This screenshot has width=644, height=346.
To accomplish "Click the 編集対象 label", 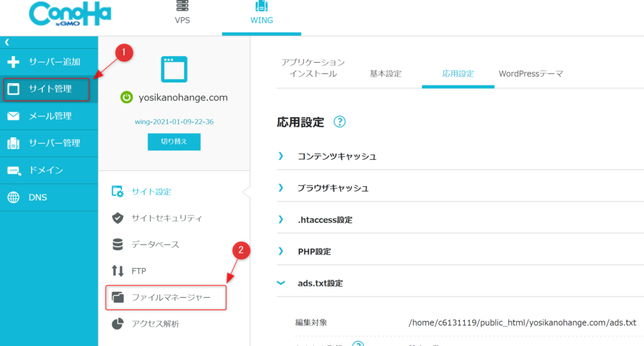I will (x=311, y=323).
